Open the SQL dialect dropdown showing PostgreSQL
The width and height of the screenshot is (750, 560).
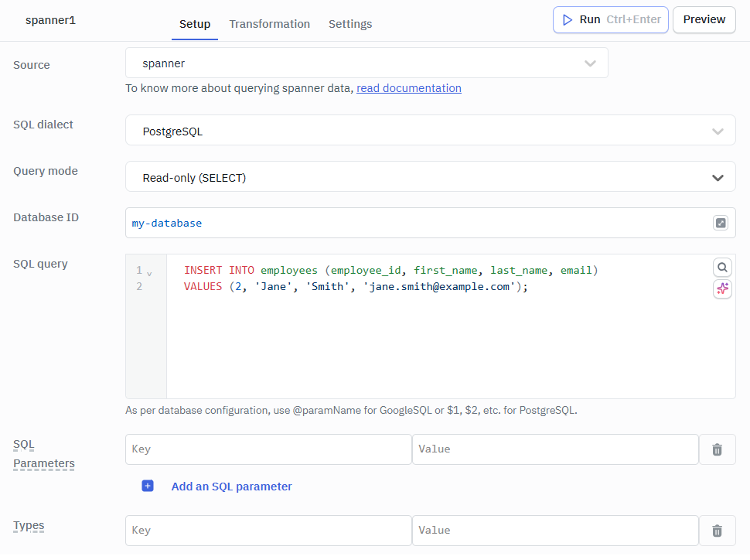pos(430,130)
